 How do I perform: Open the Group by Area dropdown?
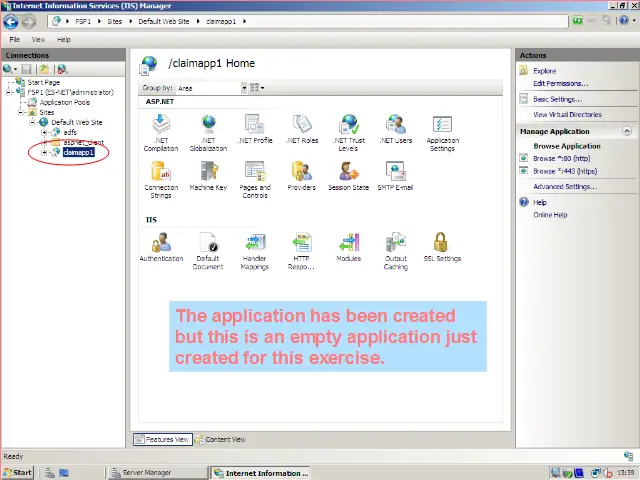pos(244,88)
